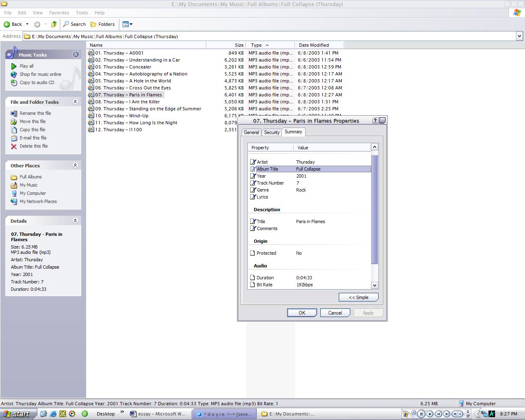
Task: Switch to the General tab
Action: point(251,132)
